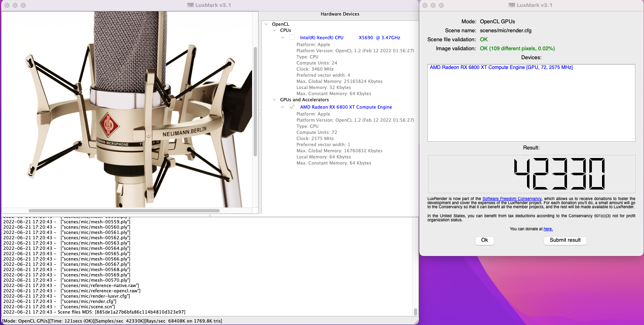Collapse the CPUs tree group
This screenshot has width=644, height=325.
[274, 30]
